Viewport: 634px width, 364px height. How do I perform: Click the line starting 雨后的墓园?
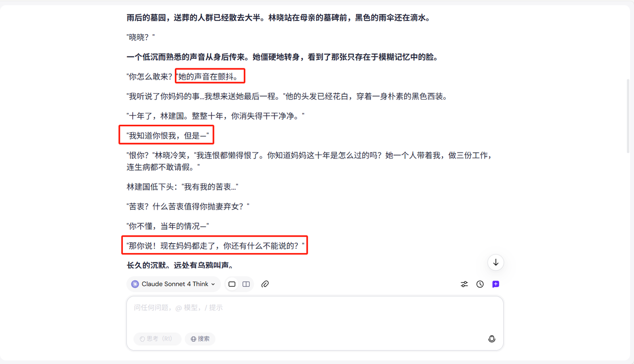278,18
